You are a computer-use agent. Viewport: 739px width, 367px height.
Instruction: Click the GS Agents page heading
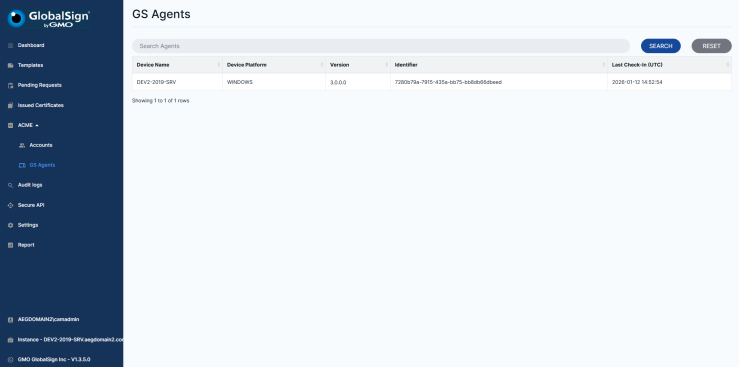click(161, 14)
